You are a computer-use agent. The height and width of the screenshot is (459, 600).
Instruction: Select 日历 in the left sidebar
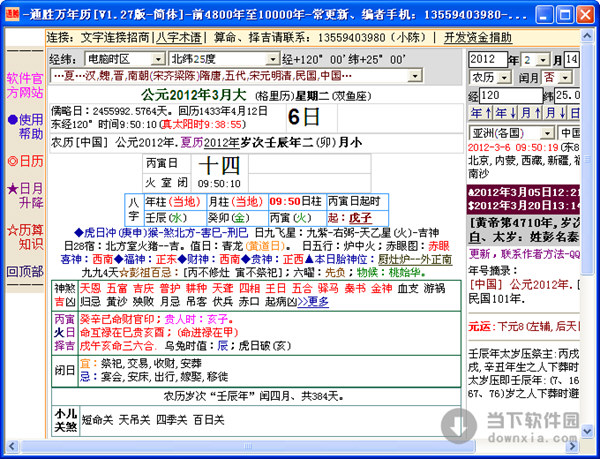[x=26, y=161]
